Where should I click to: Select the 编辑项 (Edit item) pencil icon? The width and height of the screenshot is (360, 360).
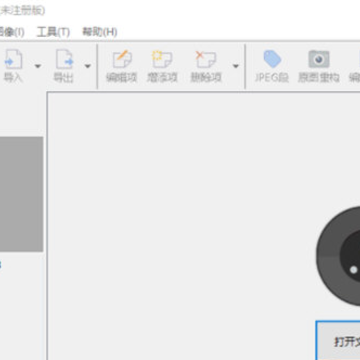click(122, 66)
